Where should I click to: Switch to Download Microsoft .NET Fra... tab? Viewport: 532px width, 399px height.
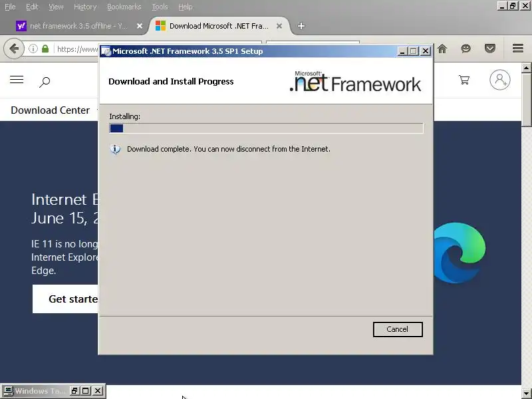tap(219, 26)
